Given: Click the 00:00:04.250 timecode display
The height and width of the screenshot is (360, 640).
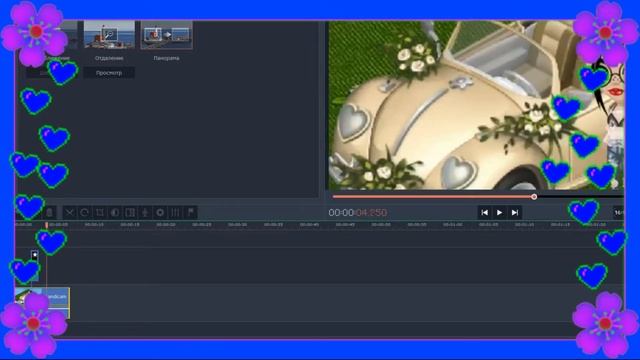Looking at the screenshot, I should click(358, 213).
